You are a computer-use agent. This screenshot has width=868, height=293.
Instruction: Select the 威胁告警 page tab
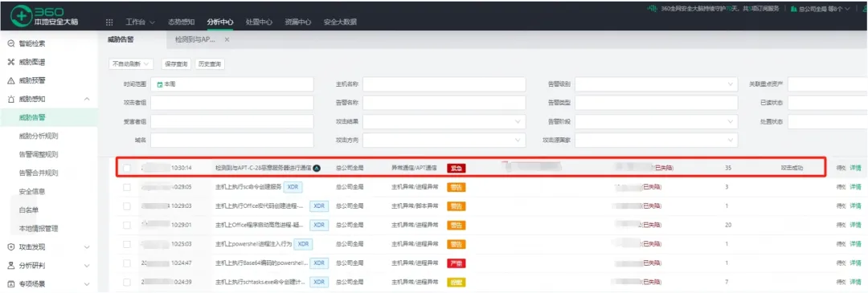tap(121, 40)
